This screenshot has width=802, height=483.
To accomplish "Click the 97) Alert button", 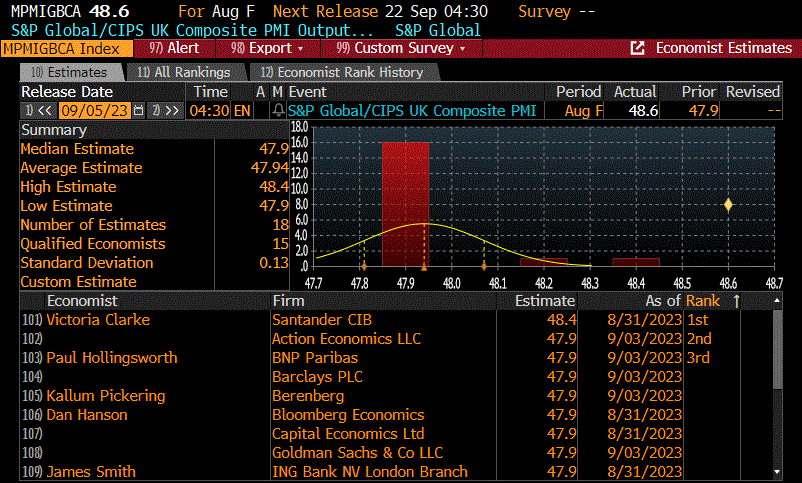I will click(x=174, y=48).
